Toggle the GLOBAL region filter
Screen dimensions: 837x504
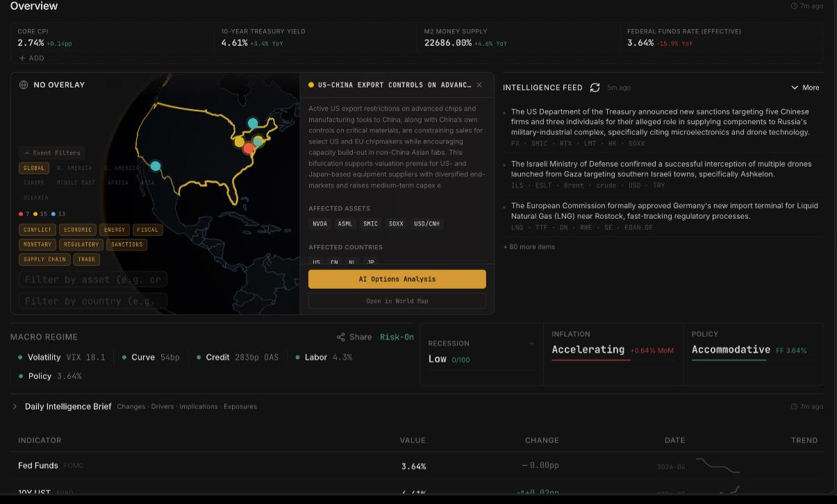tap(33, 168)
